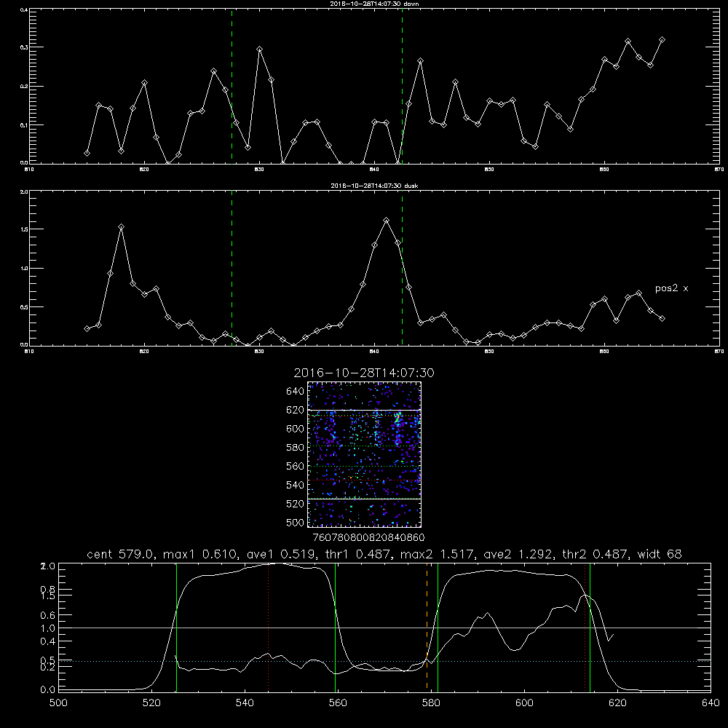
Task: Click the 'pos2 x' annotation
Action: click(671, 288)
